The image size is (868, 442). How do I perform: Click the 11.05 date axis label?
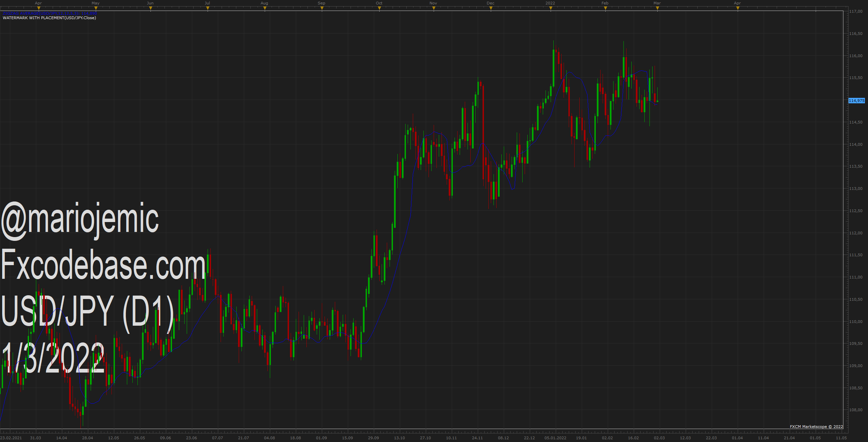coord(841,438)
